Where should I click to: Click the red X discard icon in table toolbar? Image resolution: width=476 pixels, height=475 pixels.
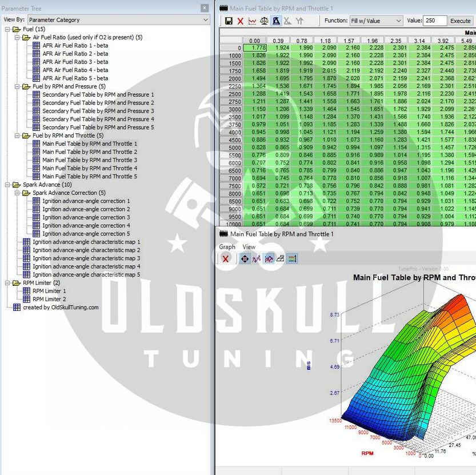[x=240, y=21]
